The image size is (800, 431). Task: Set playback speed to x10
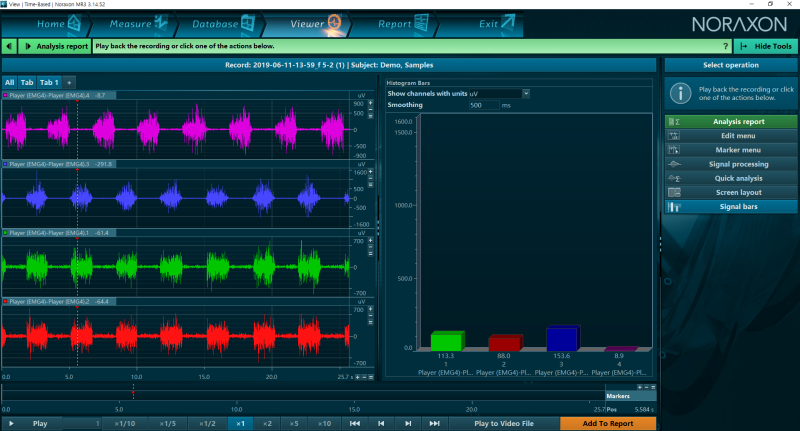pyautogui.click(x=324, y=423)
